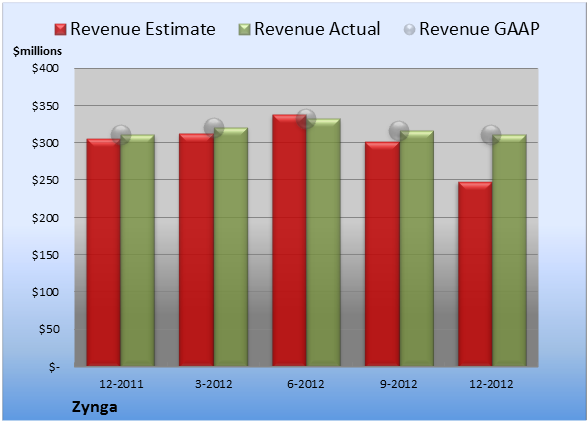Click the $250 axis label
This screenshot has width=588, height=422.
pyautogui.click(x=45, y=180)
